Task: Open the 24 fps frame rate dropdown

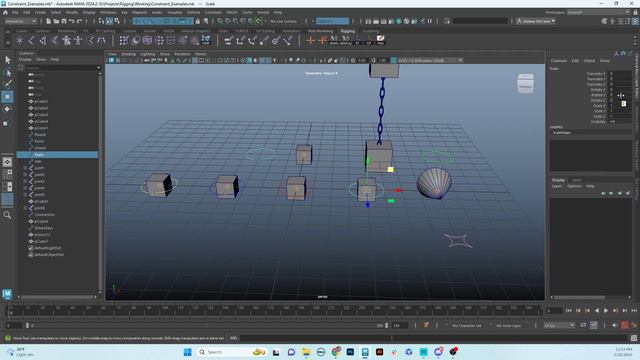Action: click(559, 325)
